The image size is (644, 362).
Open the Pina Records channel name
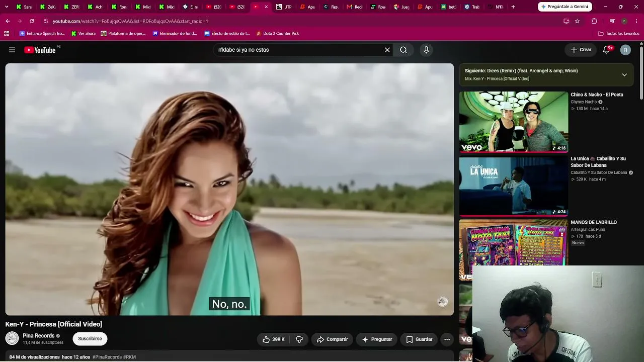[x=39, y=336]
